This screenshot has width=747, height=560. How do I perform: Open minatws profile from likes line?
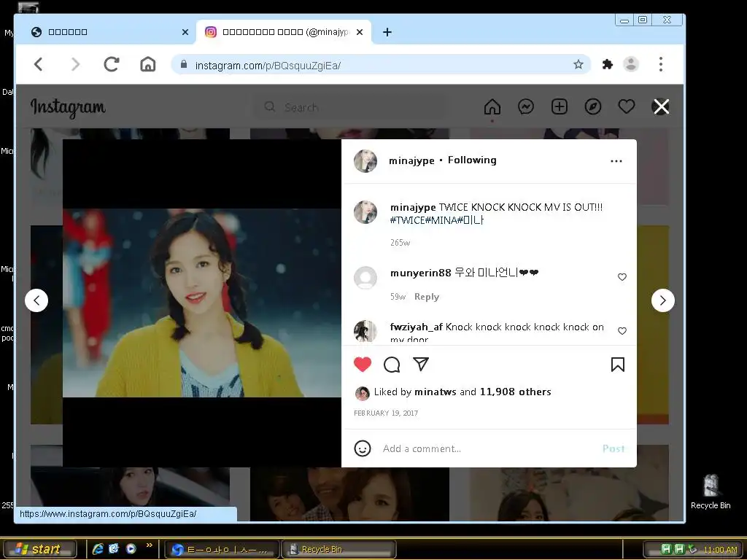[x=435, y=392]
